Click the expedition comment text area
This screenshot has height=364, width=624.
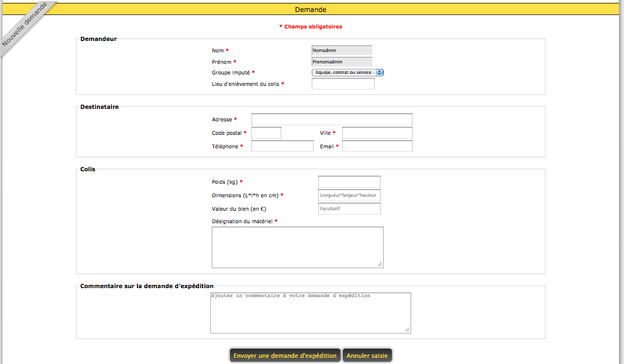click(x=310, y=313)
